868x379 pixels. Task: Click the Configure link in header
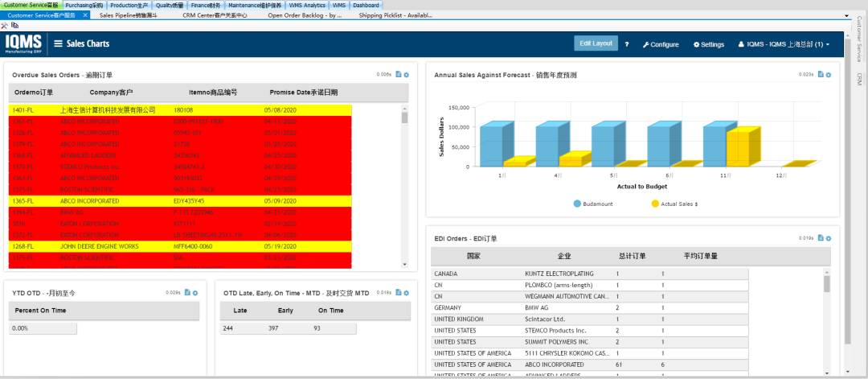pyautogui.click(x=661, y=44)
